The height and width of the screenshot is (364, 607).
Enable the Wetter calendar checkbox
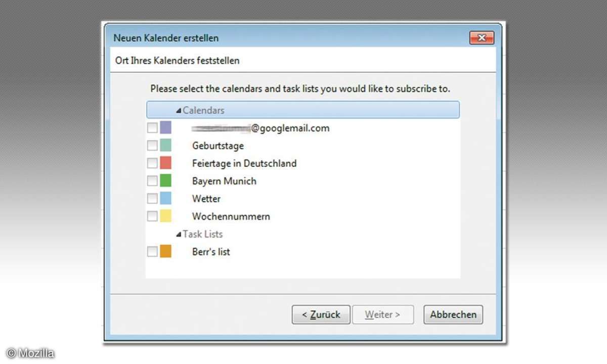(x=152, y=199)
